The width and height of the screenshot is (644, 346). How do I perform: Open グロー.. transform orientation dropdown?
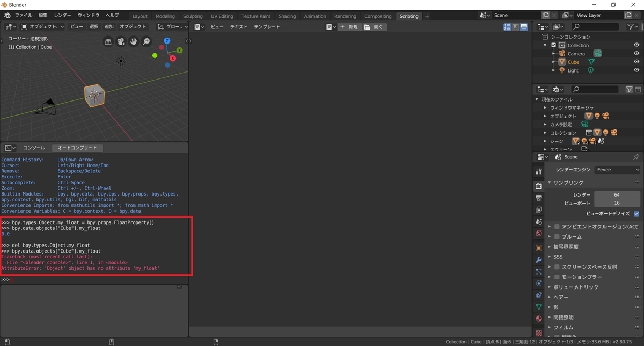[x=173, y=26]
